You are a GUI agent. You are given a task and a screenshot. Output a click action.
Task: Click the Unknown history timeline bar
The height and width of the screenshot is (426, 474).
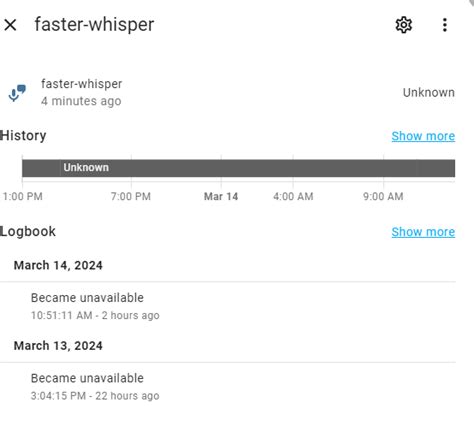click(238, 168)
